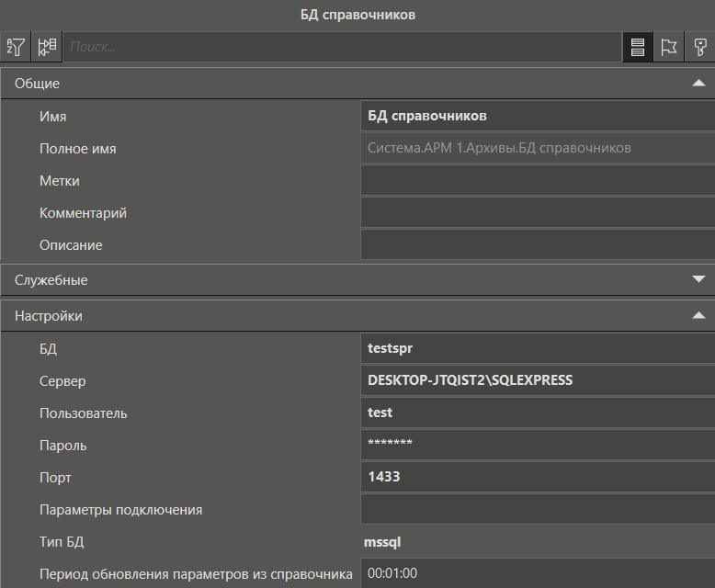Edit the 'Сервер' field value

coord(537,381)
